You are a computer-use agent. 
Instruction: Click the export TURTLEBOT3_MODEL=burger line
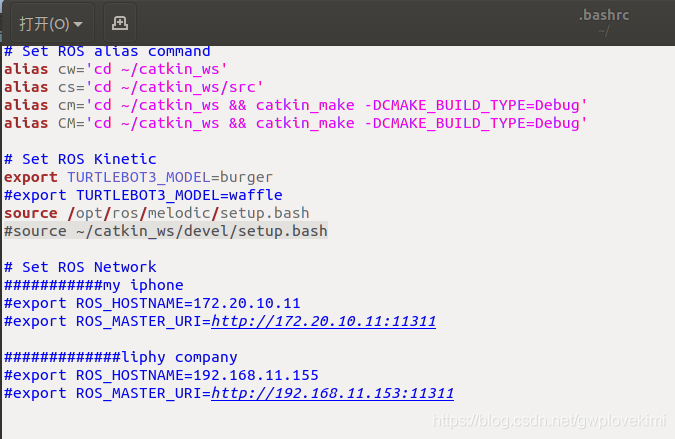point(138,177)
